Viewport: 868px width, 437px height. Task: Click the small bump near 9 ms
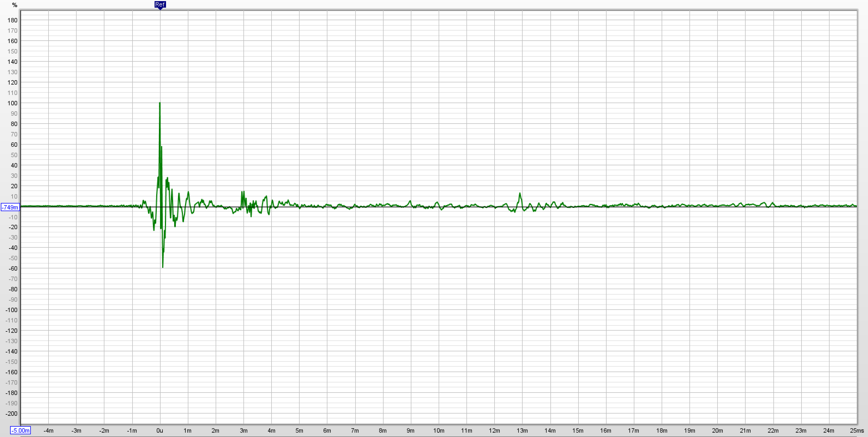410,201
